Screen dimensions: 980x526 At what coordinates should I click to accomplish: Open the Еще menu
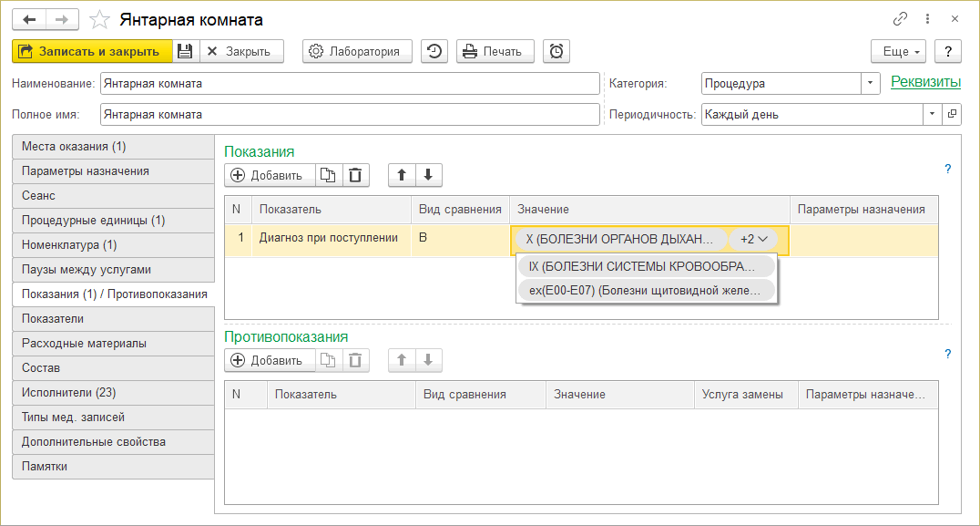pos(898,51)
